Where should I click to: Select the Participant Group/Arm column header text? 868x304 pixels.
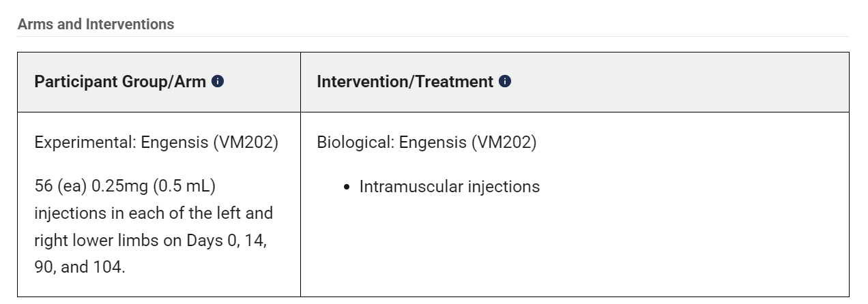[x=120, y=82]
